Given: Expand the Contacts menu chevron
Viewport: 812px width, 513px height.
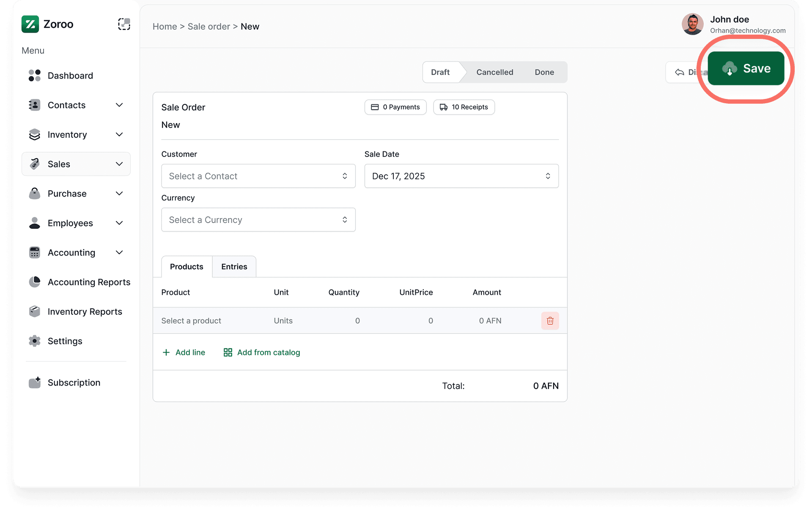Looking at the screenshot, I should (119, 105).
